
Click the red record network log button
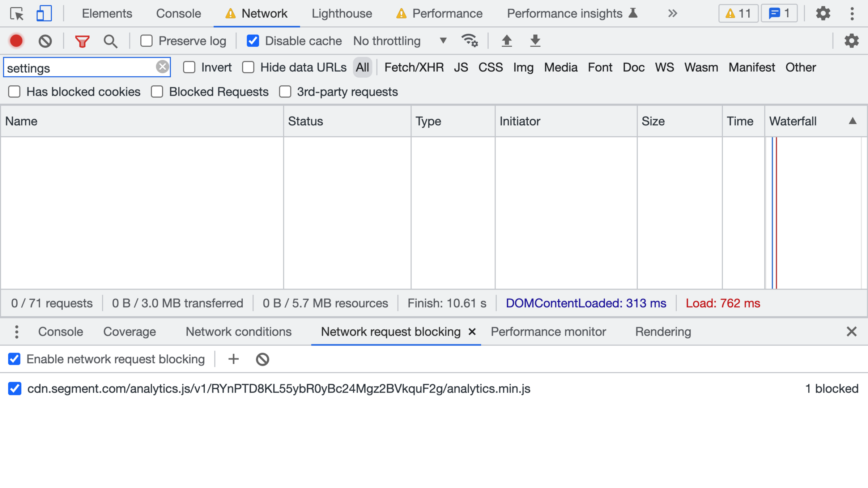tap(16, 41)
